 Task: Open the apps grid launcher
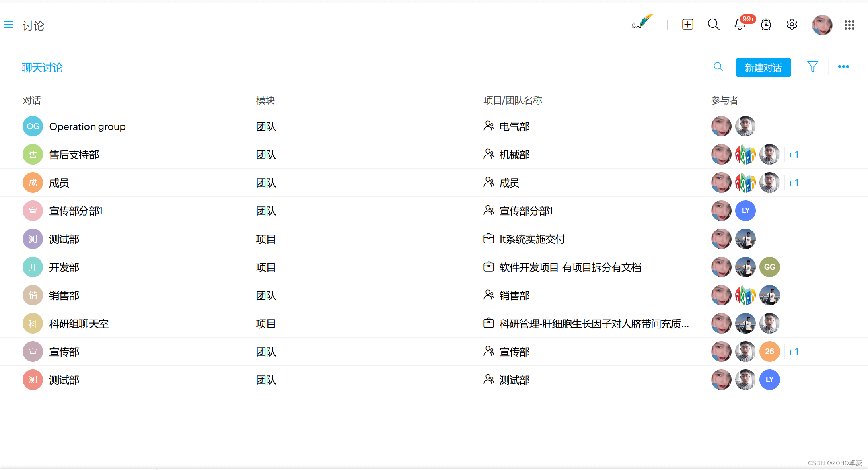[849, 25]
